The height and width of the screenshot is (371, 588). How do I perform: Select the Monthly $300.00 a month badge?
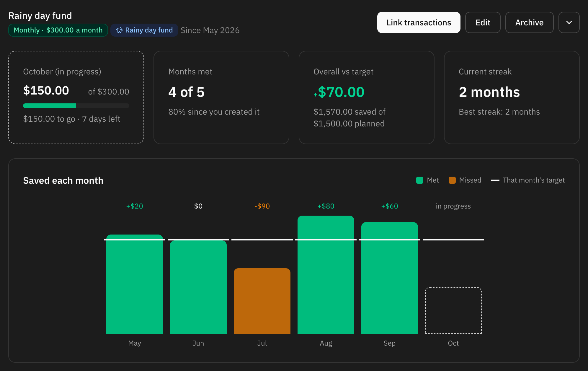point(58,30)
